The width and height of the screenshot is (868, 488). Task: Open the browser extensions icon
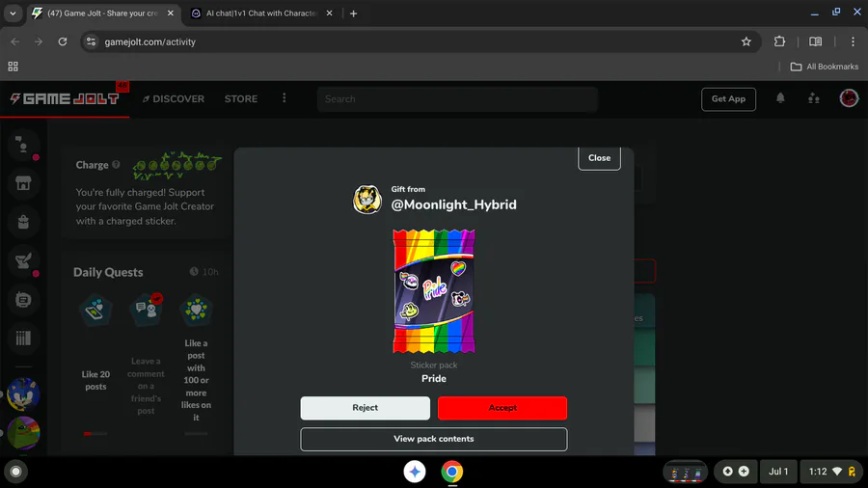click(779, 42)
